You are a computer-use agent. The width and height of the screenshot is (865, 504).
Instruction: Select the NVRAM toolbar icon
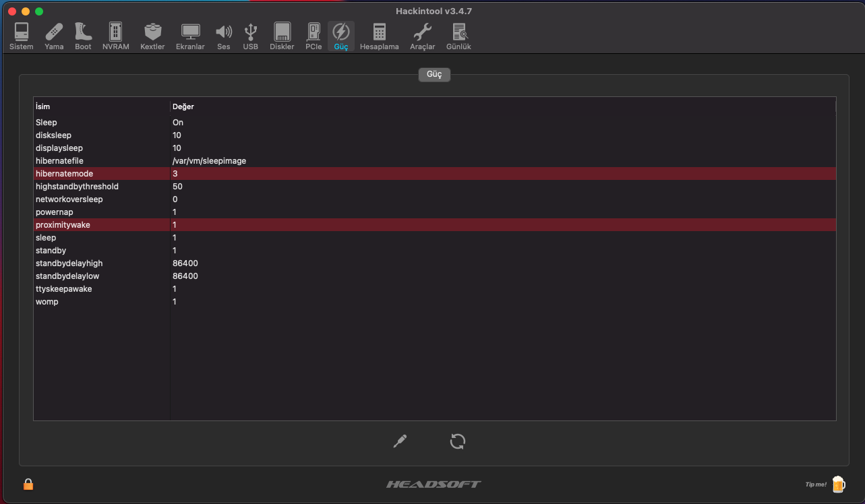[116, 36]
